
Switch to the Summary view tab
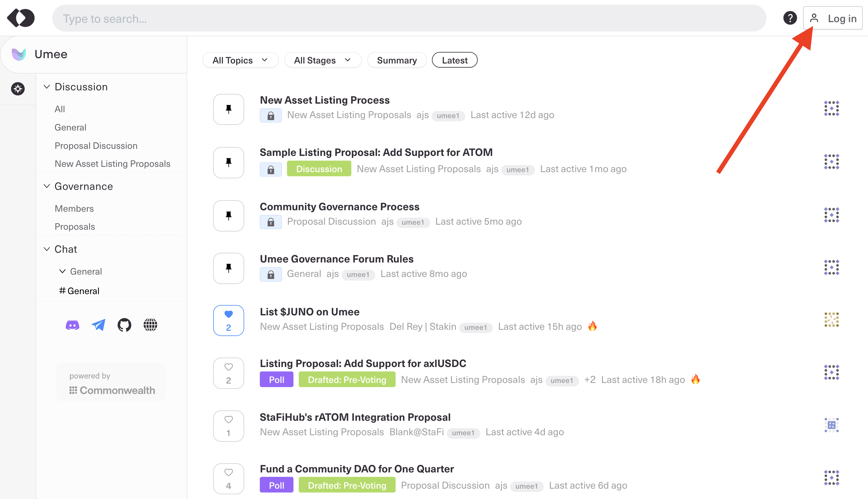point(397,60)
